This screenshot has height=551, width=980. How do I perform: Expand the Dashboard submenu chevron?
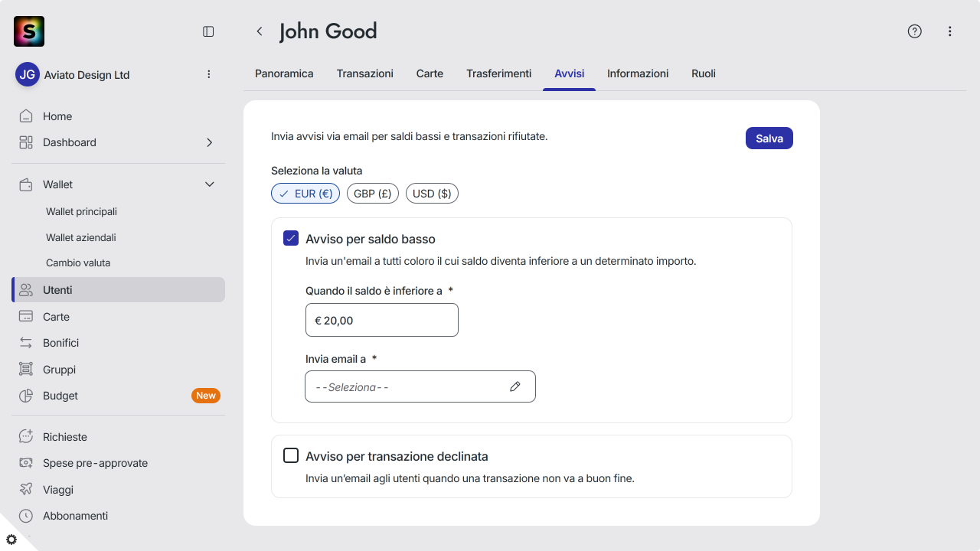(x=210, y=142)
